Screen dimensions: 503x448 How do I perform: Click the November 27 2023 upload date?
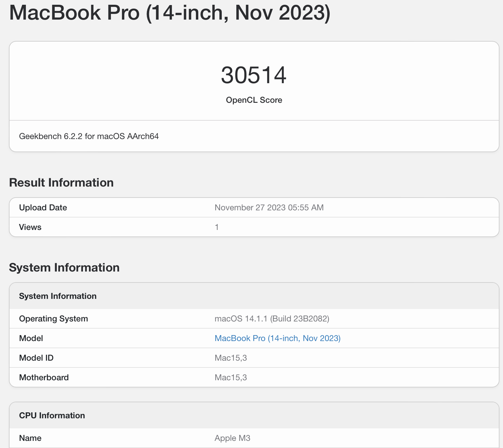[x=269, y=207]
